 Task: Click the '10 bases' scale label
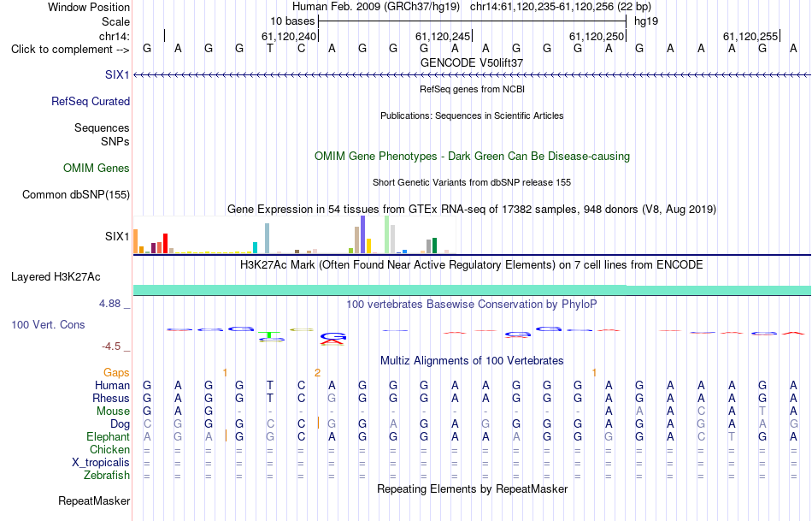292,21
